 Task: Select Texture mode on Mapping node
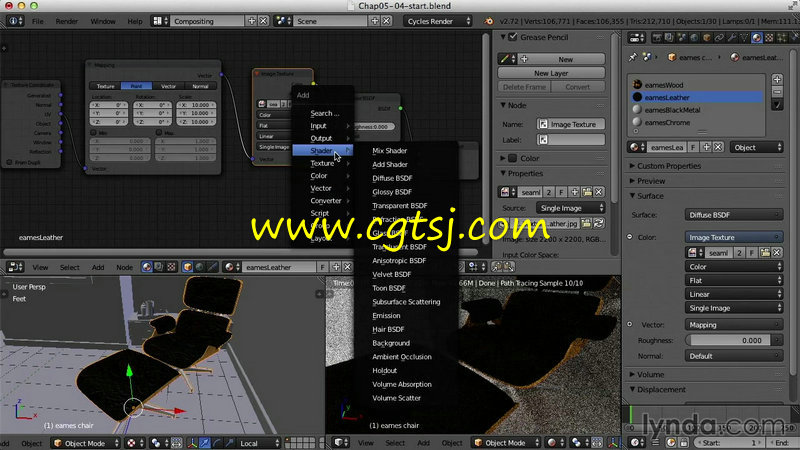106,86
